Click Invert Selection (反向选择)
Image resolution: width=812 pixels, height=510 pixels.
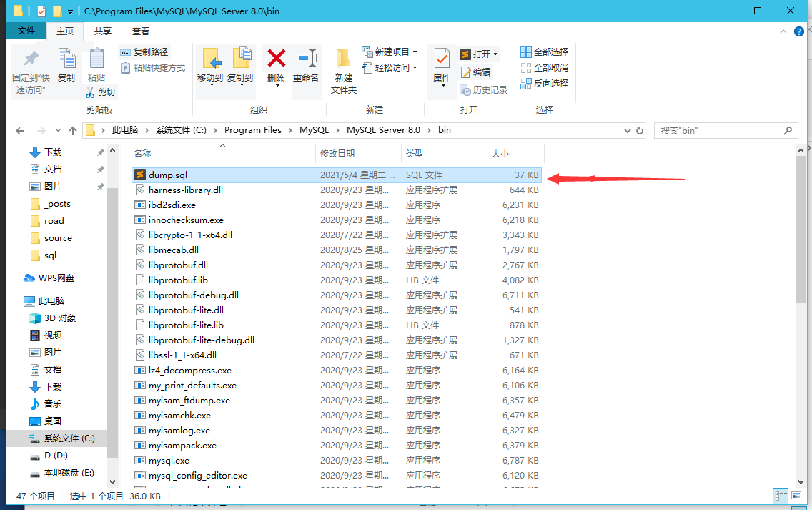544,84
